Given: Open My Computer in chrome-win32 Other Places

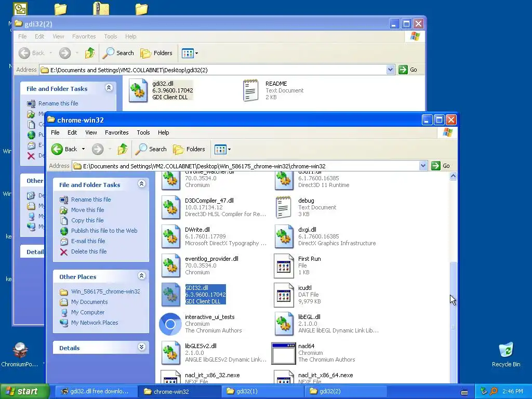Looking at the screenshot, I should click(87, 312).
